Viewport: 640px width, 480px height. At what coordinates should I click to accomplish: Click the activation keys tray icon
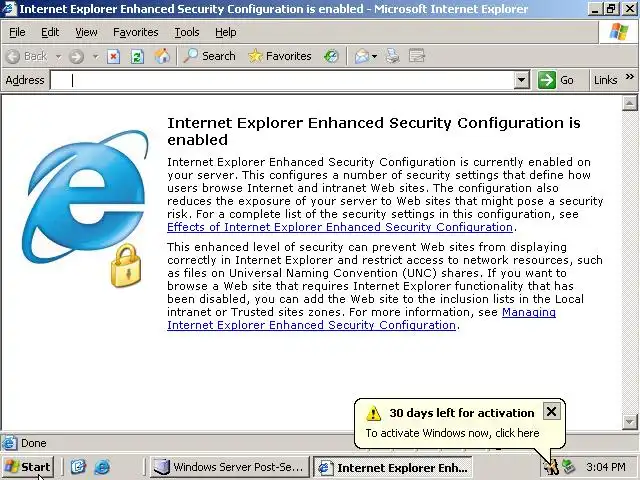(551, 467)
